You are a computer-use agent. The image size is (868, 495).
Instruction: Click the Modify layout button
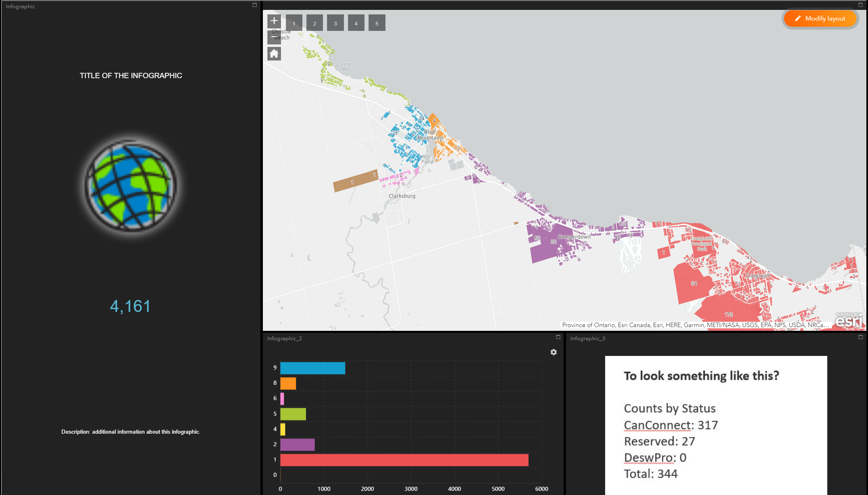pos(820,19)
